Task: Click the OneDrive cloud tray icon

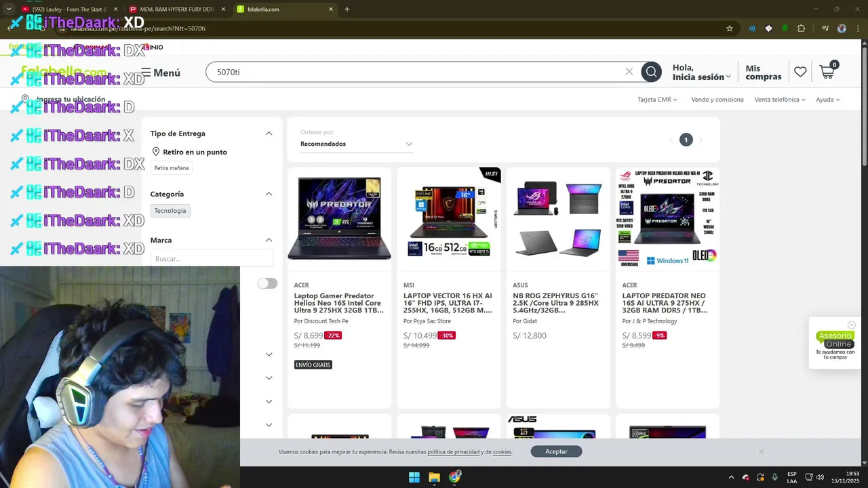Action: [x=746, y=477]
